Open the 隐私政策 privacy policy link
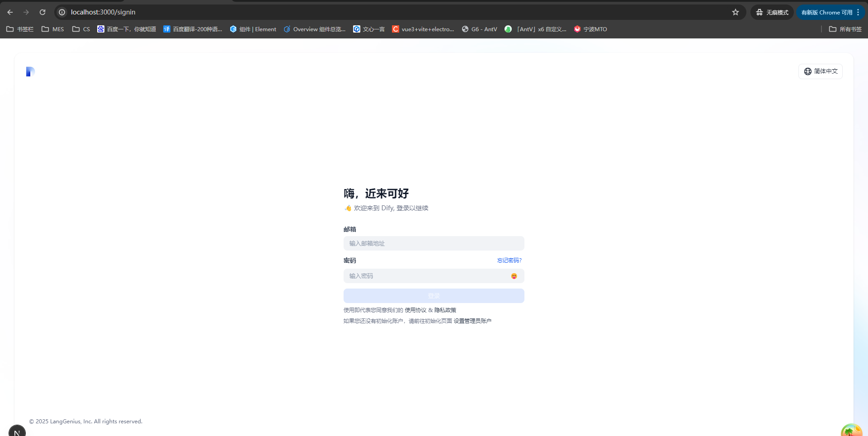 [445, 310]
